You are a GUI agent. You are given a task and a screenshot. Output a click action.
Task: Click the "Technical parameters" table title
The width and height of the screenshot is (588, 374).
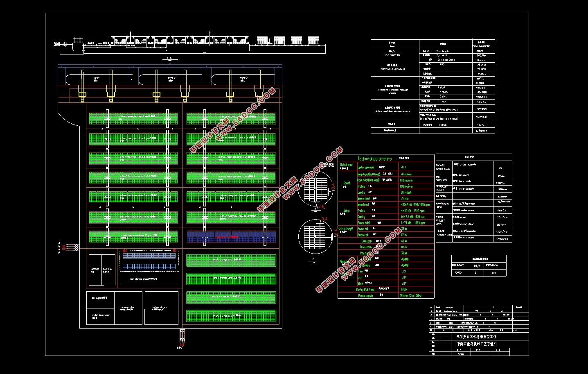[374, 159]
